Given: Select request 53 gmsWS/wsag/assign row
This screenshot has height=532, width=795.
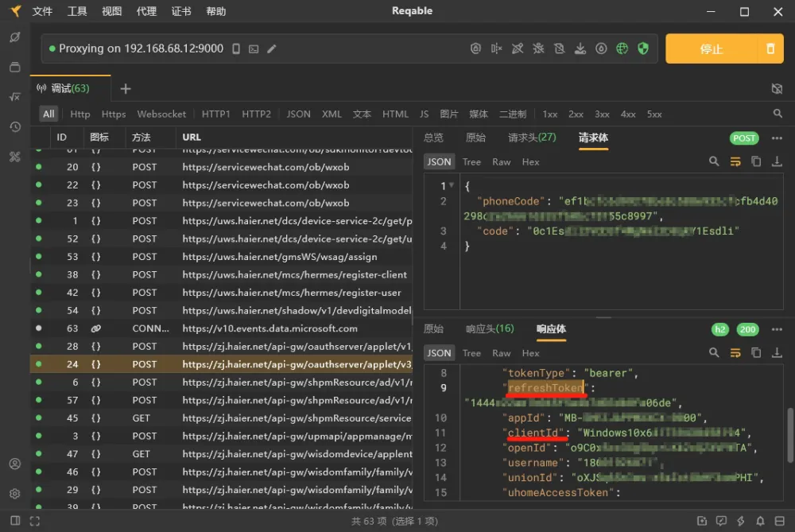Looking at the screenshot, I should click(x=222, y=257).
